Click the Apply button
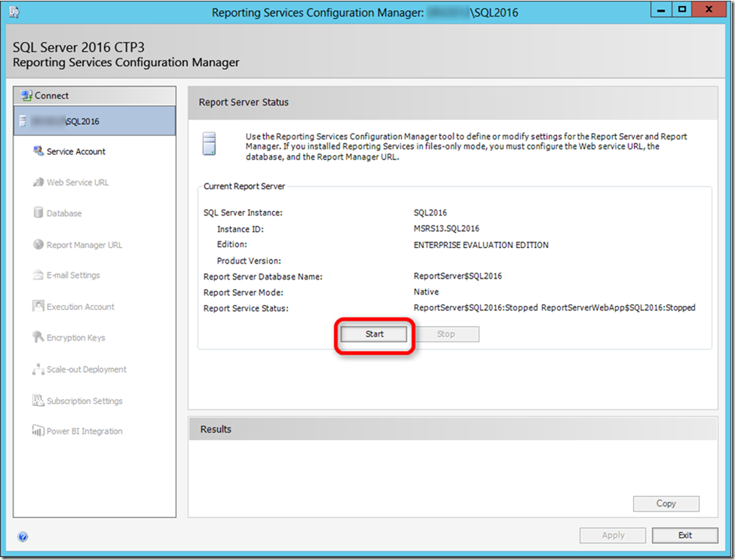The image size is (735, 560). (x=613, y=535)
